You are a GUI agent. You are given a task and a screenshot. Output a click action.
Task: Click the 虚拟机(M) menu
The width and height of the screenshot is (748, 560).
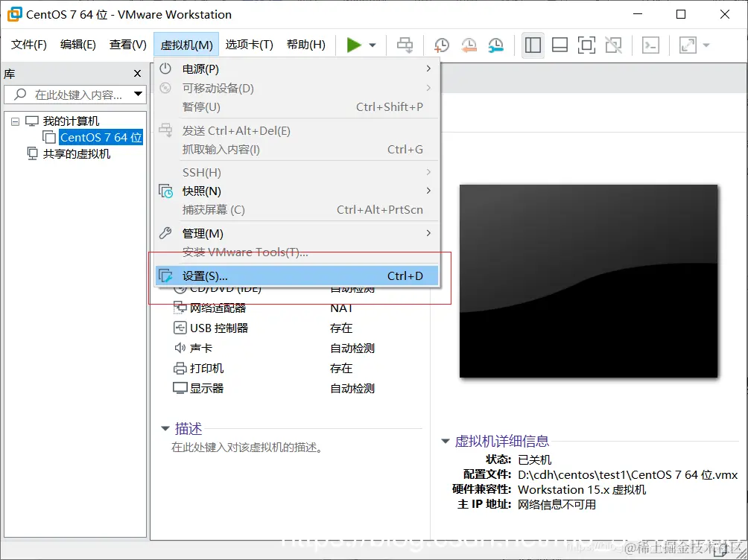[186, 45]
